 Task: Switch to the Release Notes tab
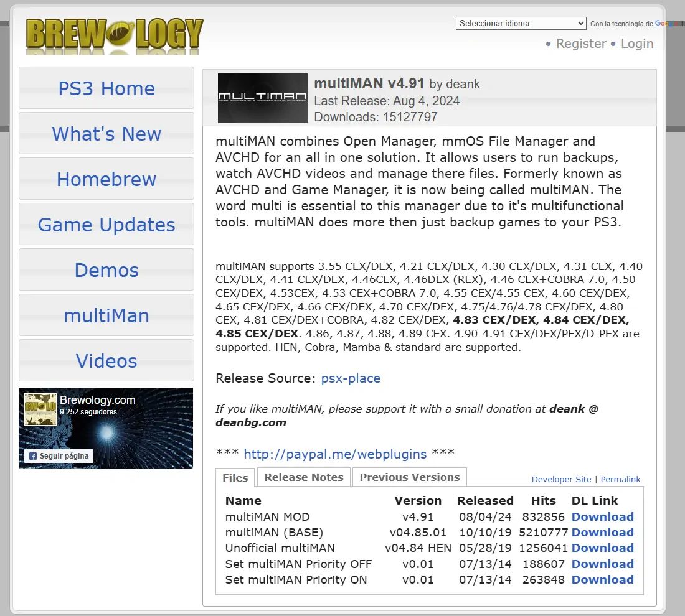(x=304, y=477)
